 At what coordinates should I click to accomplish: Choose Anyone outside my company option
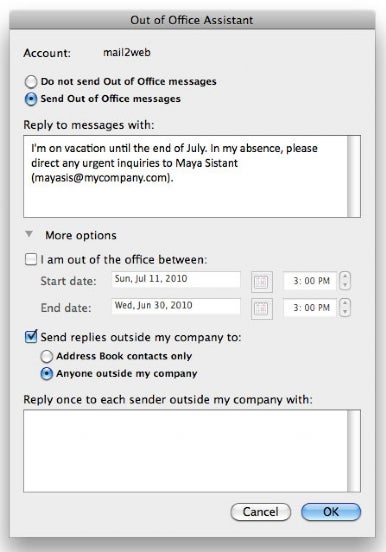(x=46, y=374)
